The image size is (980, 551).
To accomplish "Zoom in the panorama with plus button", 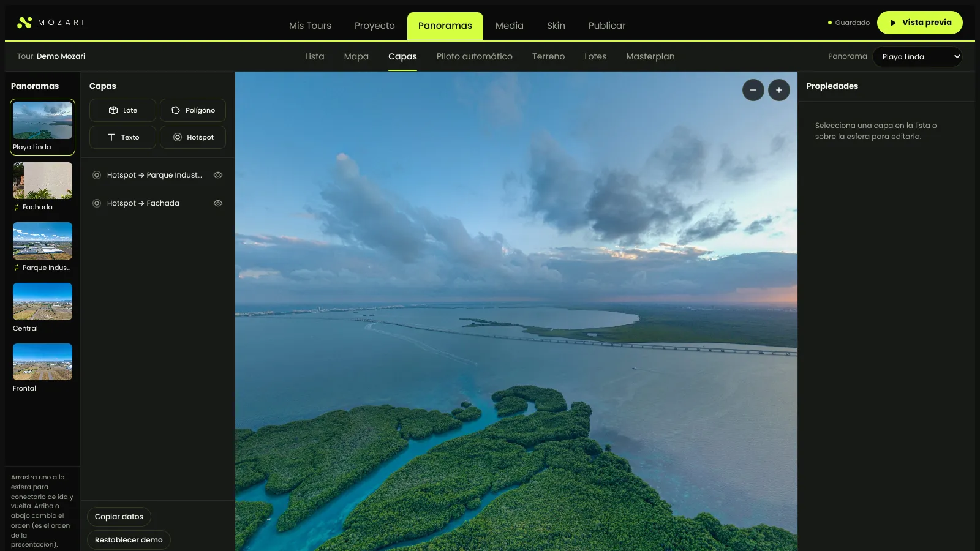I will click(x=779, y=90).
